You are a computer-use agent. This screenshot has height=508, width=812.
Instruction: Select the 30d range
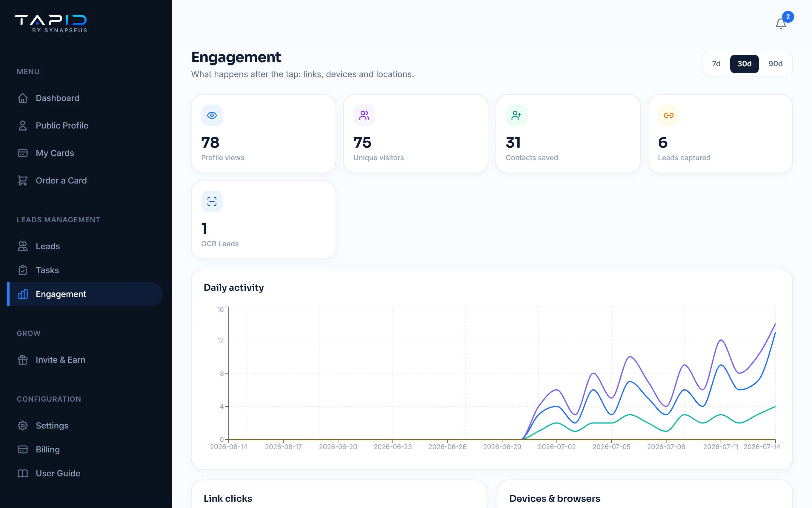pyautogui.click(x=744, y=64)
